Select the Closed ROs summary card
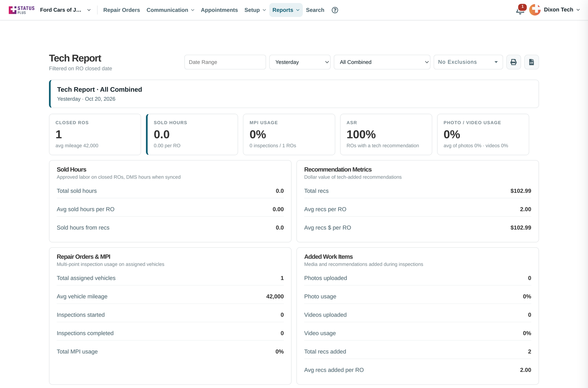The width and height of the screenshot is (588, 388). point(95,134)
